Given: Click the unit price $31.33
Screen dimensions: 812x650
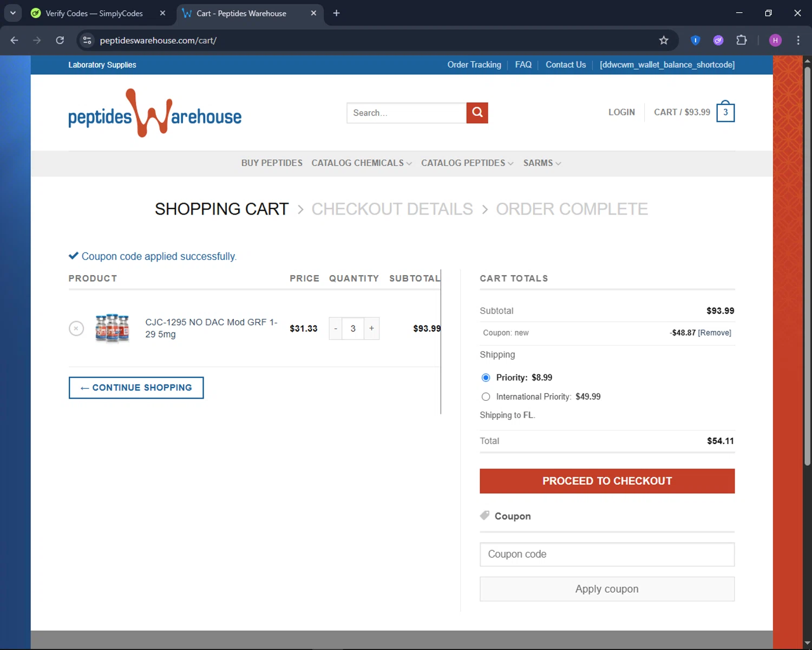Looking at the screenshot, I should (x=304, y=328).
